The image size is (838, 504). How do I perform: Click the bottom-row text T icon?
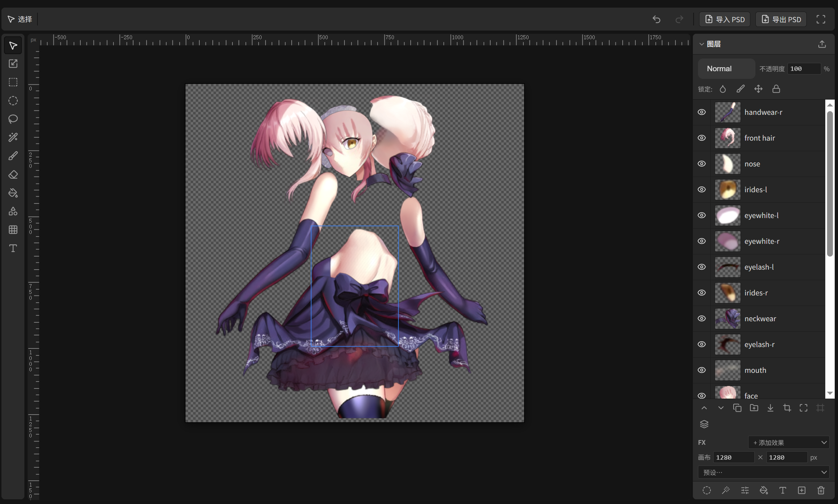click(783, 491)
